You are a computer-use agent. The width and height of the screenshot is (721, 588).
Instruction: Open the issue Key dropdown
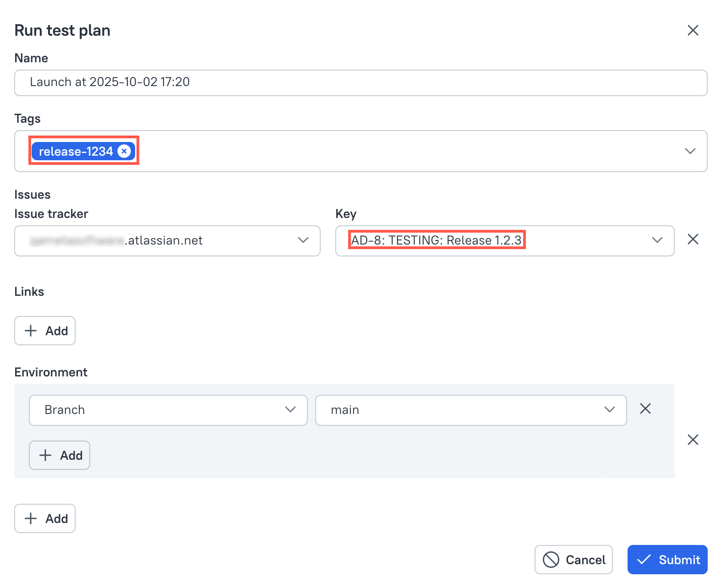click(657, 240)
